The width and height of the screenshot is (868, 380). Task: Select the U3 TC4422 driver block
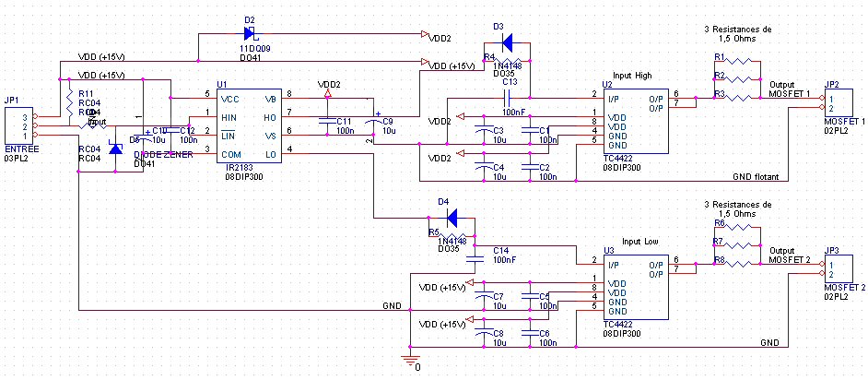[x=637, y=287]
